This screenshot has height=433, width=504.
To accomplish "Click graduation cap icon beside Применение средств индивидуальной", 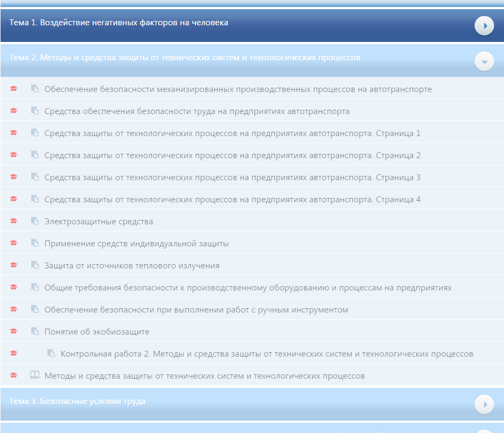I will 13,243.
